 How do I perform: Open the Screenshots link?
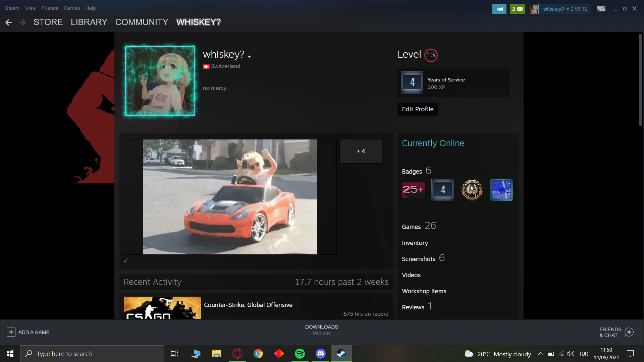[418, 259]
